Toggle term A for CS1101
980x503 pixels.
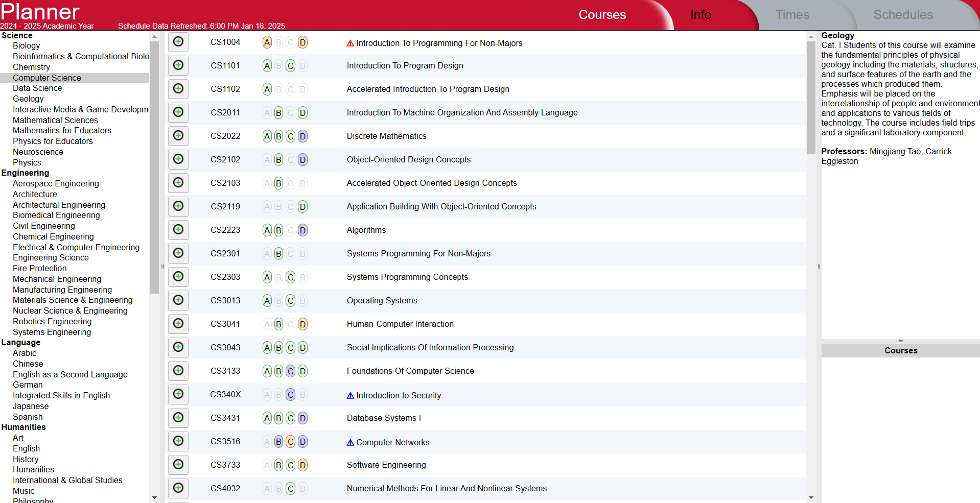point(267,66)
